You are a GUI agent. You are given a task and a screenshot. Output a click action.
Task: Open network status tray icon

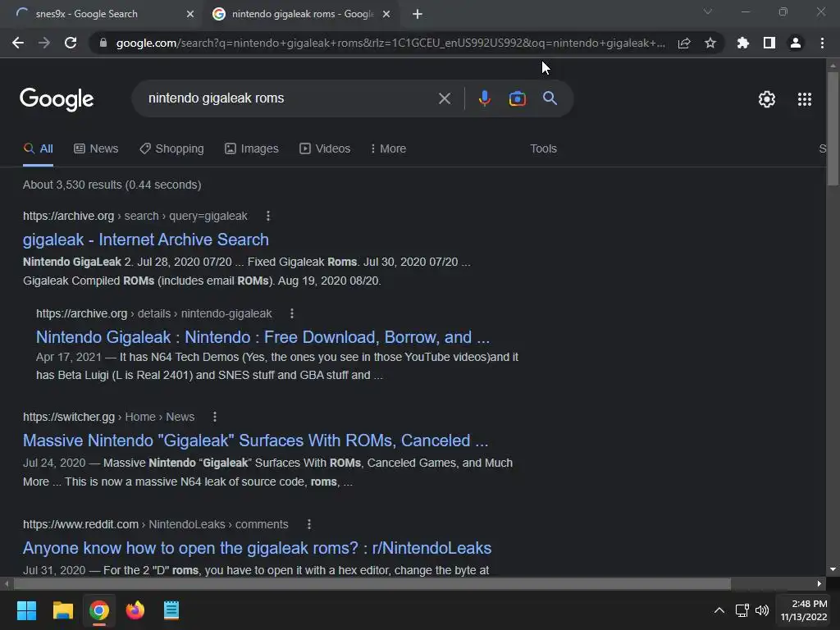[x=742, y=610]
